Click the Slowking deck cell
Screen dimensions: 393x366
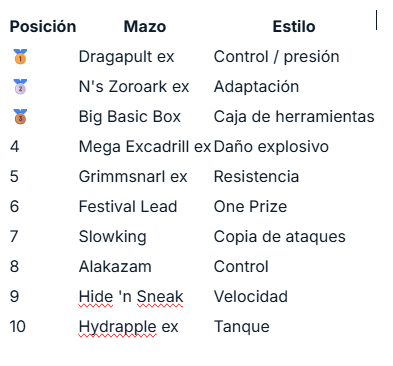pyautogui.click(x=113, y=237)
